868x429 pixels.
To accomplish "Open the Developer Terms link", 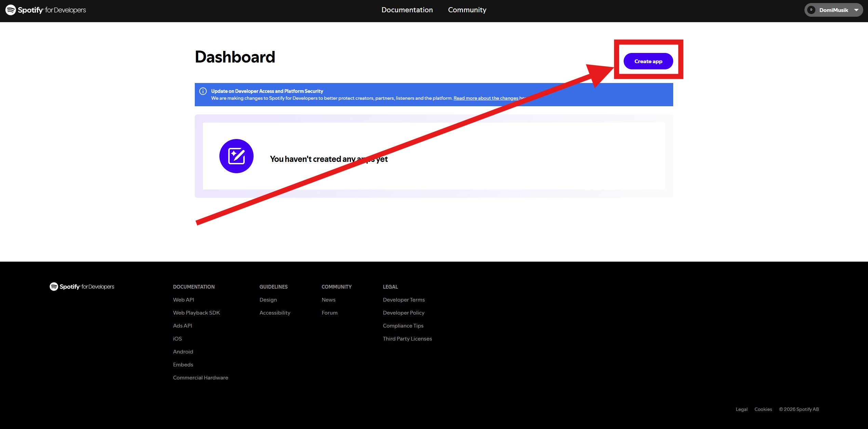I will tap(404, 300).
